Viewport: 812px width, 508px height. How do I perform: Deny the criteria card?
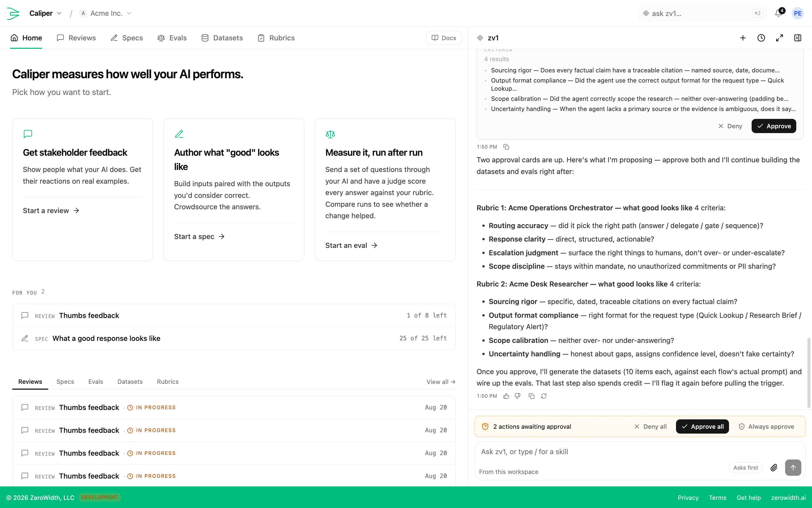tap(730, 126)
